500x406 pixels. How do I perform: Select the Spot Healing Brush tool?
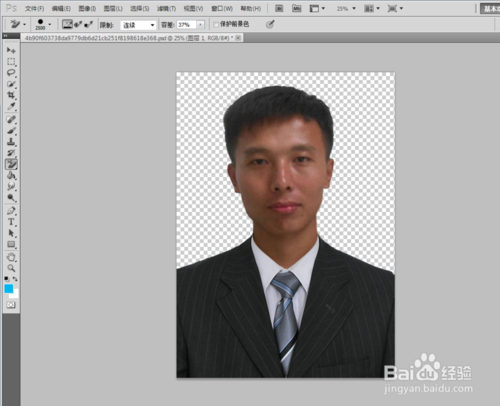click(11, 119)
